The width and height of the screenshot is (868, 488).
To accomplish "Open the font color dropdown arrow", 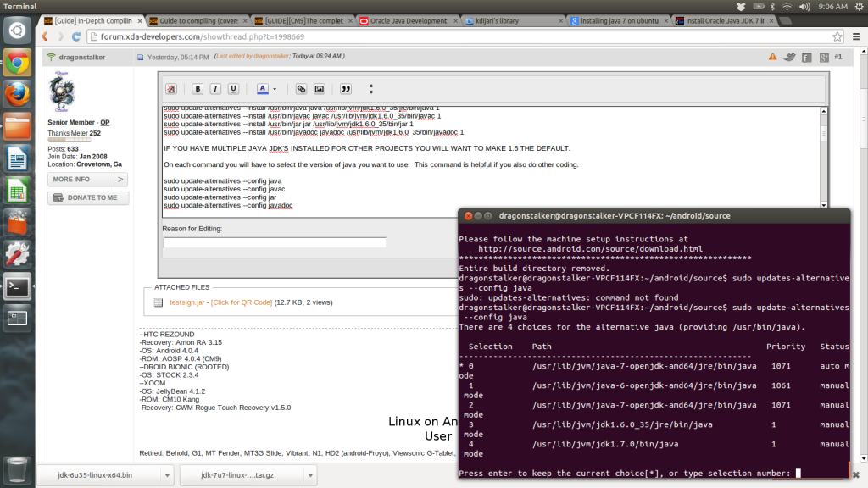I will click(275, 89).
